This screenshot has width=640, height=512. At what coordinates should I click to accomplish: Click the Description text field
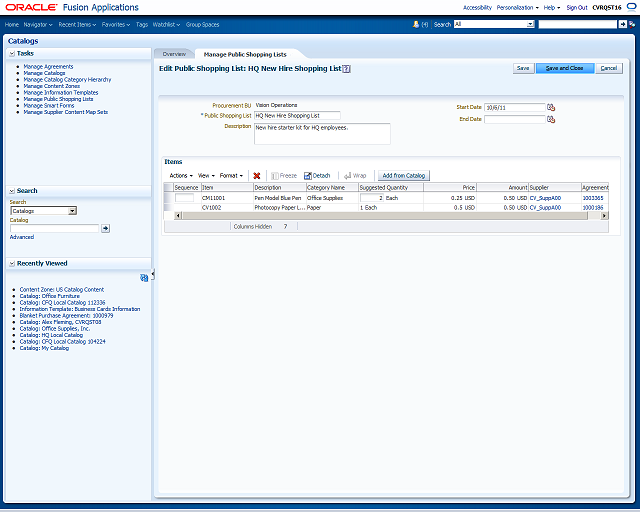click(x=322, y=134)
